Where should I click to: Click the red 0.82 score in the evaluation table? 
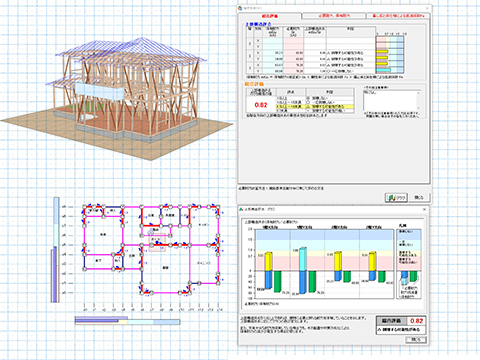(261, 105)
